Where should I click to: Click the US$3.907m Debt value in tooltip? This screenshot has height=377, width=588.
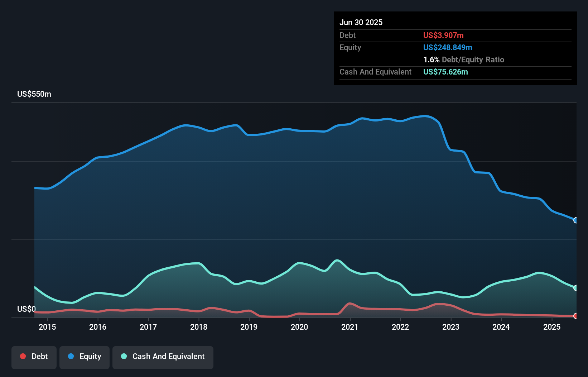(x=443, y=35)
